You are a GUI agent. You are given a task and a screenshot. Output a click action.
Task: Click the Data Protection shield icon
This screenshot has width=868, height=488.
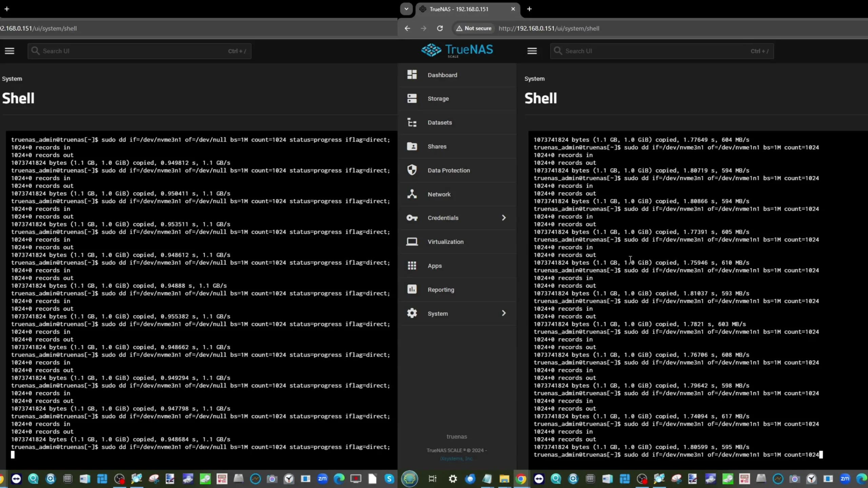[412, 170]
